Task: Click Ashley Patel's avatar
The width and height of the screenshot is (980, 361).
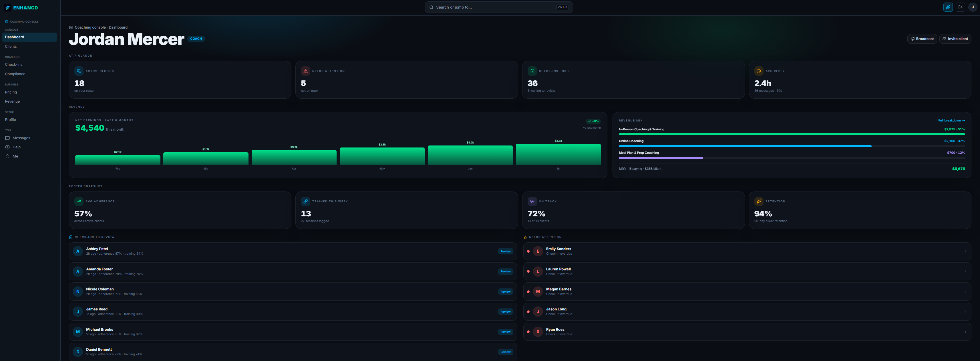Action: point(78,252)
